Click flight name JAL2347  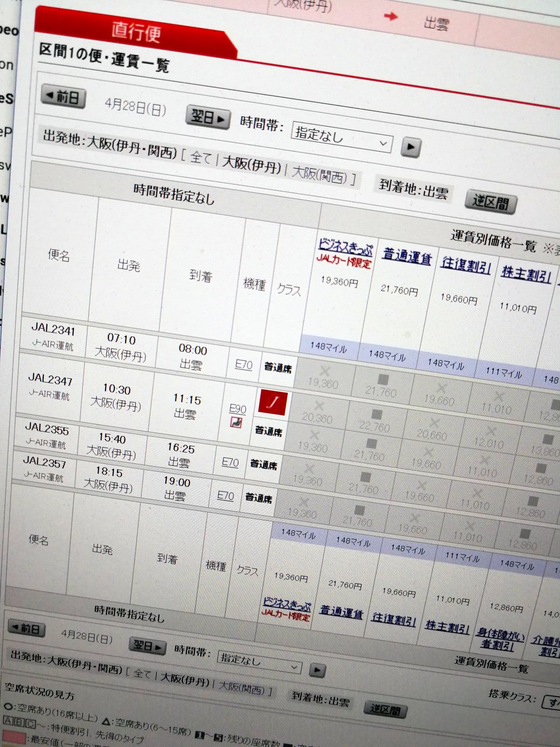(50, 379)
